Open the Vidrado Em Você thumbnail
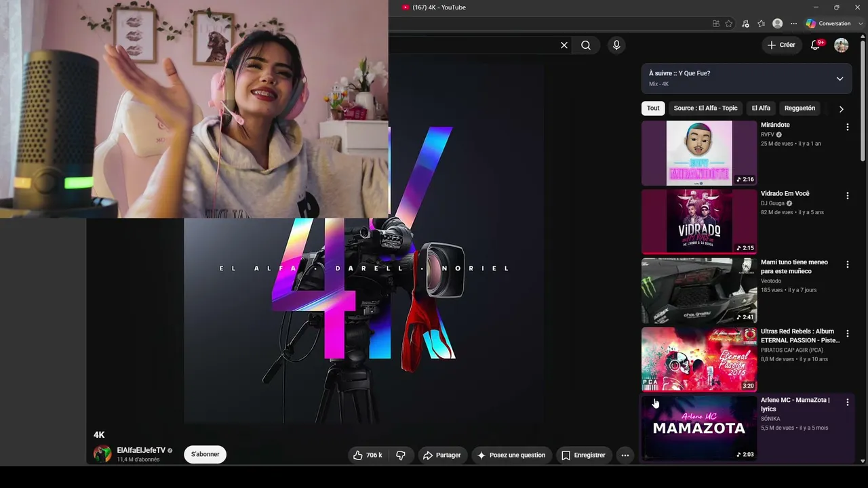Viewport: 868px width, 488px height. tap(699, 222)
